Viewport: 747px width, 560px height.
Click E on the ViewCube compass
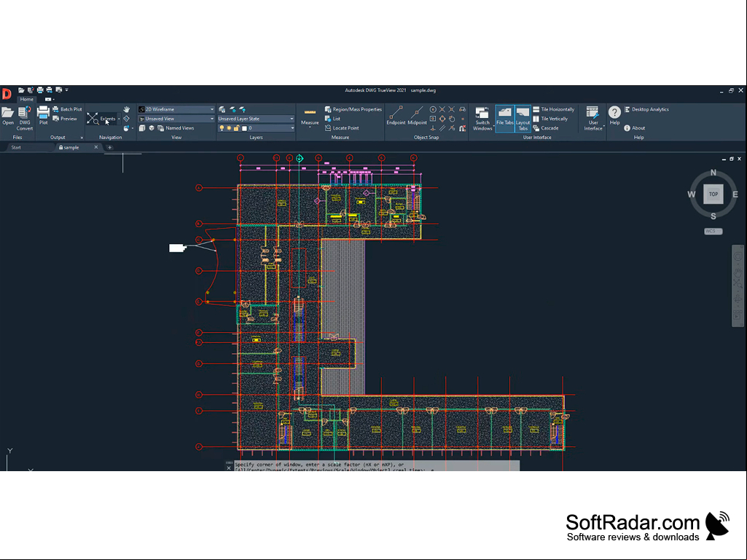[x=735, y=194]
